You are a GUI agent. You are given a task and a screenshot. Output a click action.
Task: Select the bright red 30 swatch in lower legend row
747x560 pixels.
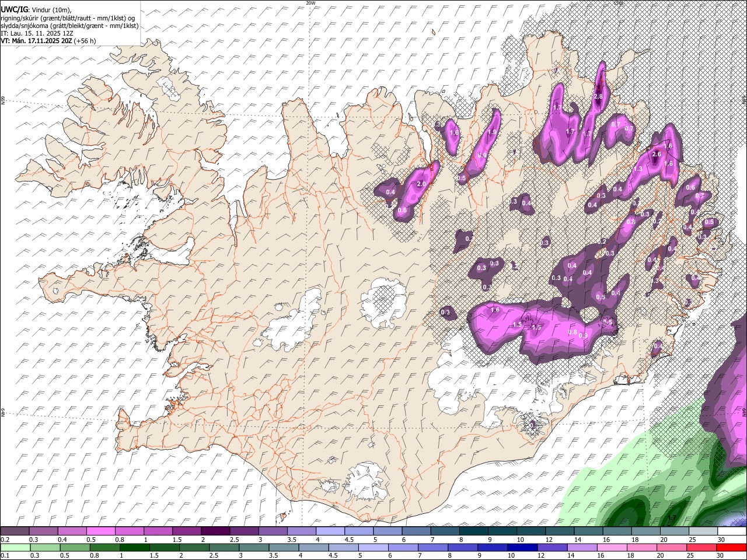pyautogui.click(x=732, y=547)
